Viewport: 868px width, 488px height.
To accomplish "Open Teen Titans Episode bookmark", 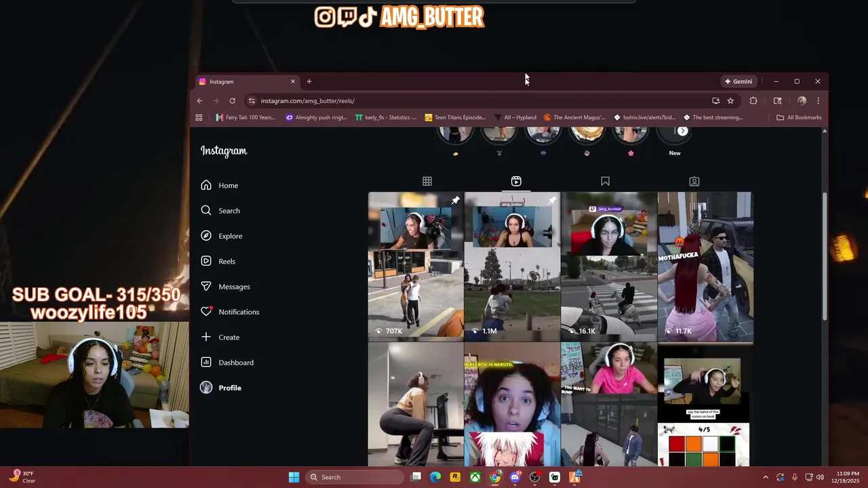I will click(x=455, y=117).
